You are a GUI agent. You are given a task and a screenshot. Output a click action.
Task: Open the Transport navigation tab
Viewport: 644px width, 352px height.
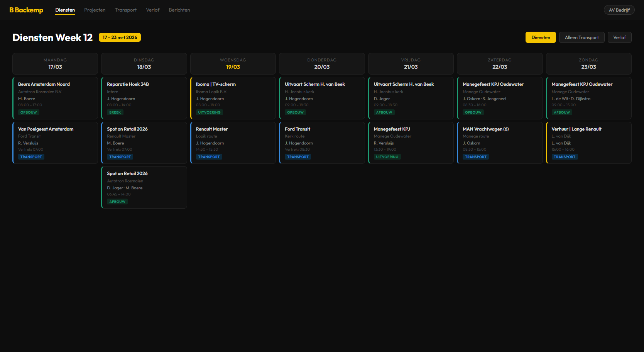[x=125, y=10]
